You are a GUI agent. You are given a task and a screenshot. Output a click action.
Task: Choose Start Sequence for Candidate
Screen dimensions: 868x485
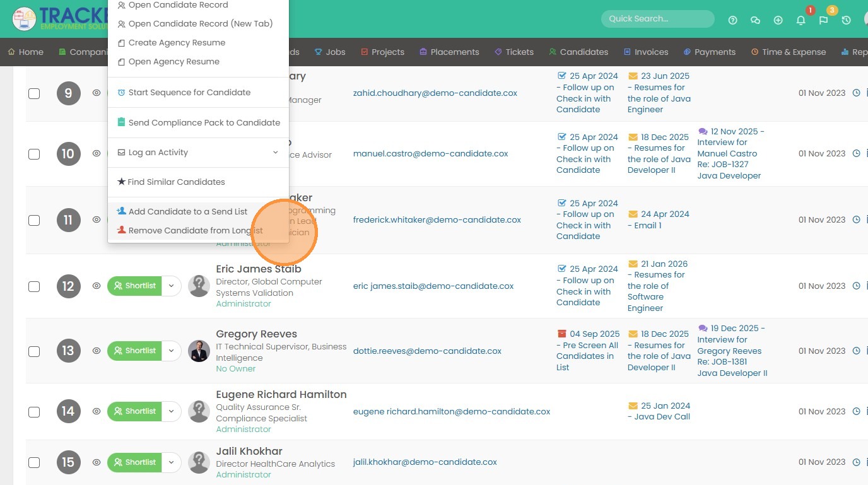point(199,93)
